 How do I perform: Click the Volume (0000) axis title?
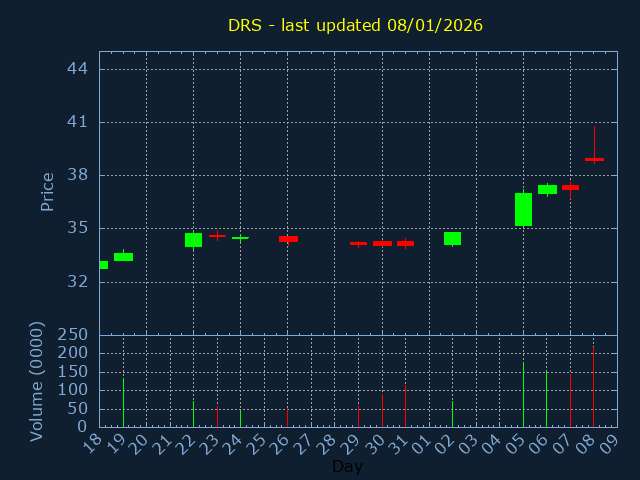pos(37,381)
